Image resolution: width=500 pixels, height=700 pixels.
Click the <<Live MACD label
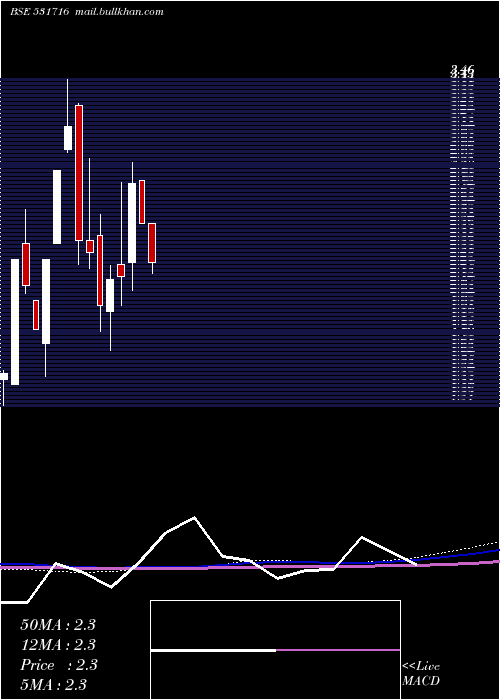421,674
